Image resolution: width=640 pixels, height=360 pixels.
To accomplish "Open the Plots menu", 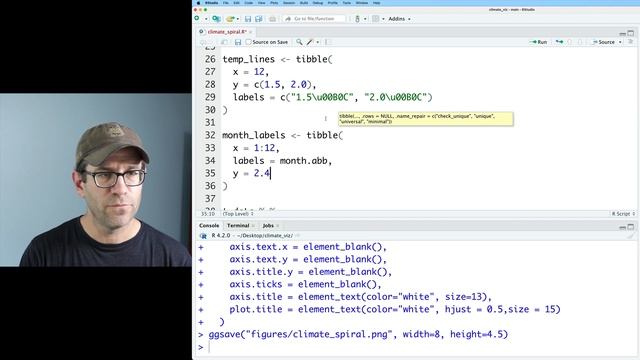I will pos(274,3).
